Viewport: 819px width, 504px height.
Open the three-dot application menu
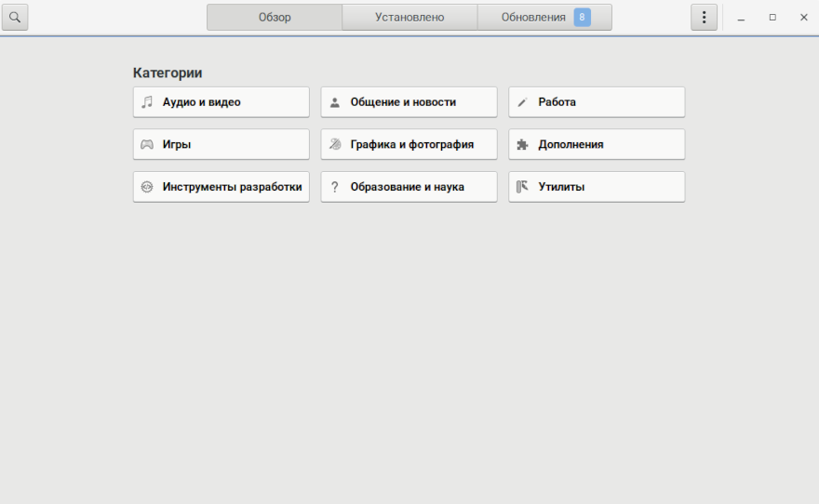click(x=704, y=17)
